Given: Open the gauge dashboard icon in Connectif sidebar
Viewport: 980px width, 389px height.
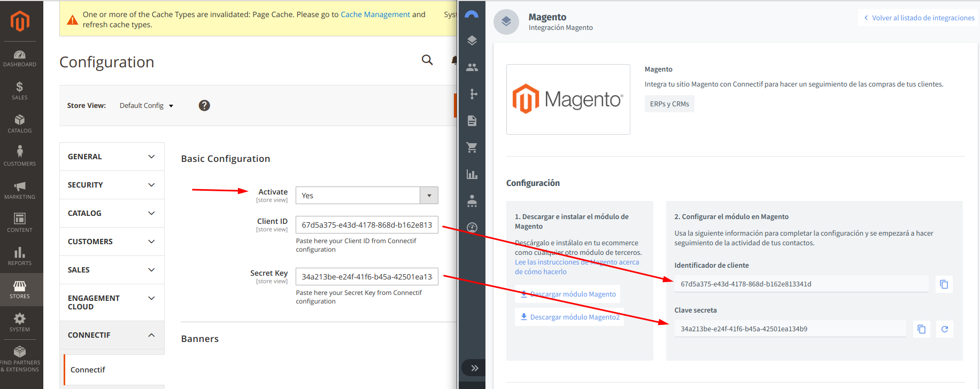Looking at the screenshot, I should 472,228.
